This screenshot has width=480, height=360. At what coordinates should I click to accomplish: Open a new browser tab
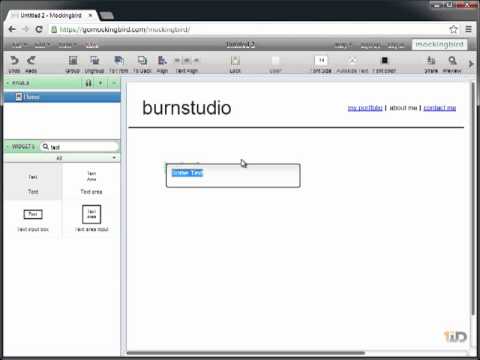tap(107, 15)
